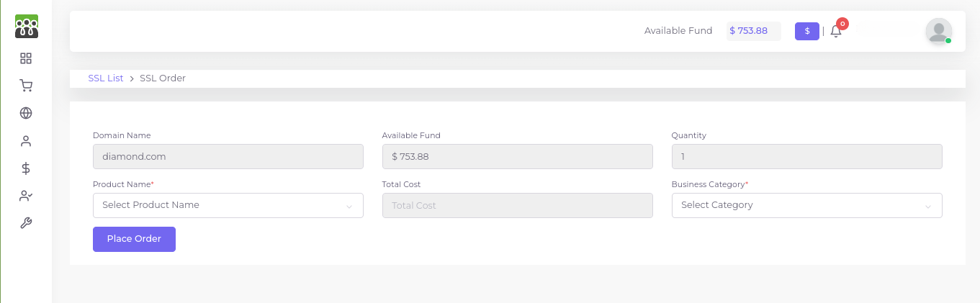Expand the Select Category dropdown

coord(806,205)
